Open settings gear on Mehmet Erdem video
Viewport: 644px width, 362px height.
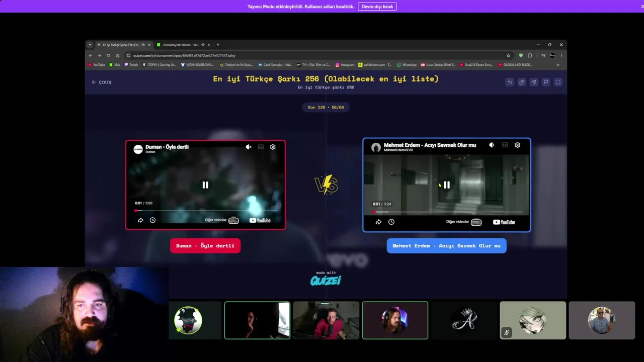coord(517,145)
